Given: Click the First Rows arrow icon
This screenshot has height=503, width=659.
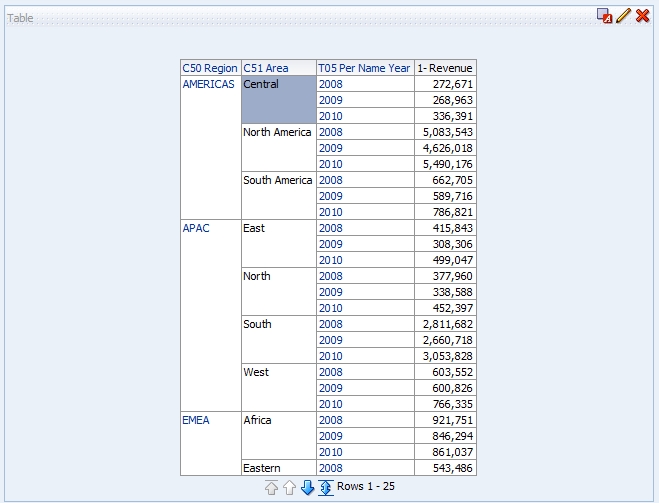Looking at the screenshot, I should click(271, 487).
